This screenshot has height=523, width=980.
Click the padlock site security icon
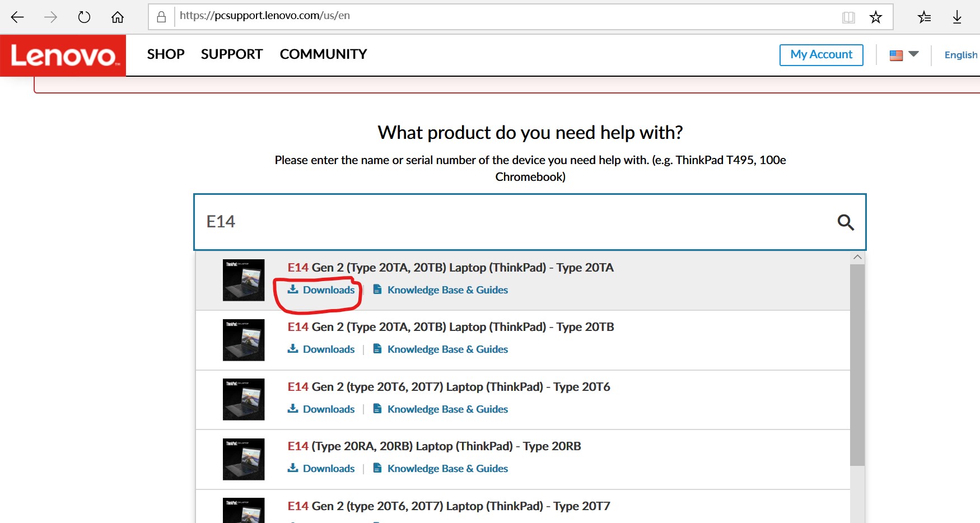tap(161, 17)
